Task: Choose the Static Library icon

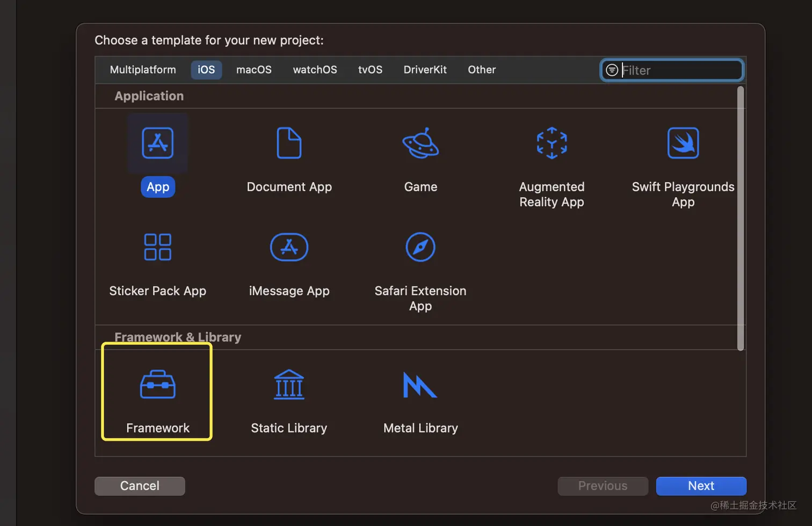Action: point(289,384)
